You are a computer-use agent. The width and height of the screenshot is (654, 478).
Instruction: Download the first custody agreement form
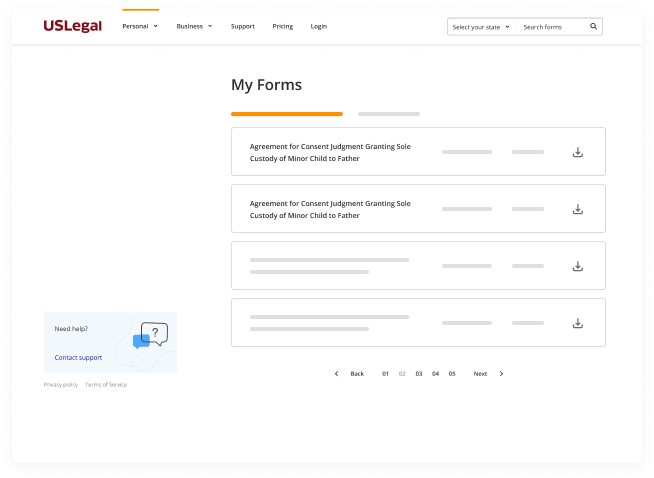(577, 152)
